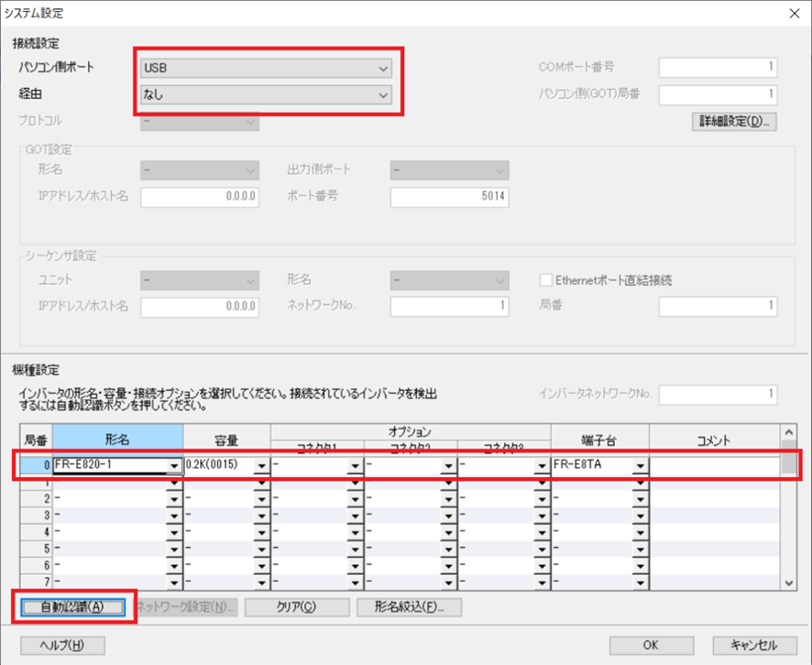Click the ヘルプ(H) button

coord(62,646)
